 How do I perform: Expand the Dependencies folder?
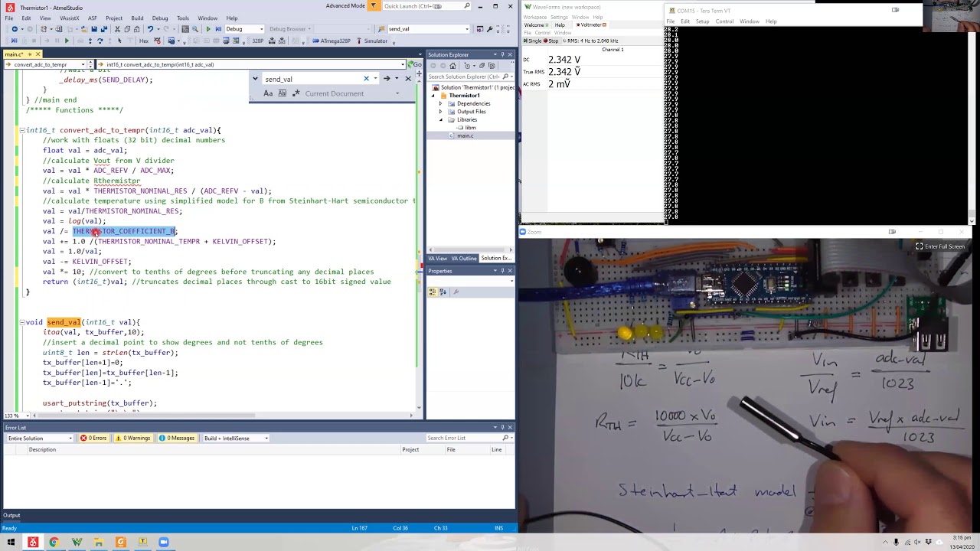click(x=440, y=103)
